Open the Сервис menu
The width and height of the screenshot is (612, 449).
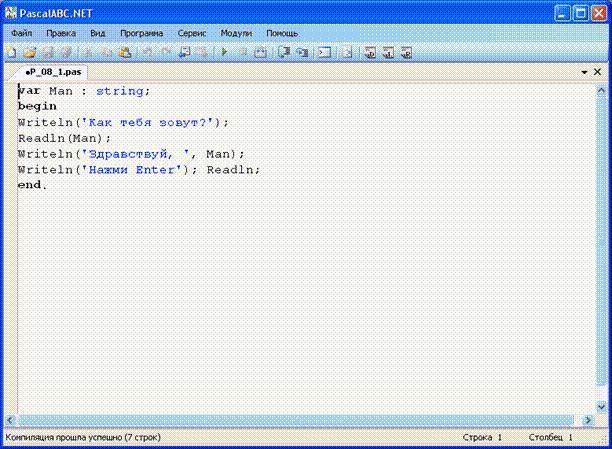pos(192,34)
